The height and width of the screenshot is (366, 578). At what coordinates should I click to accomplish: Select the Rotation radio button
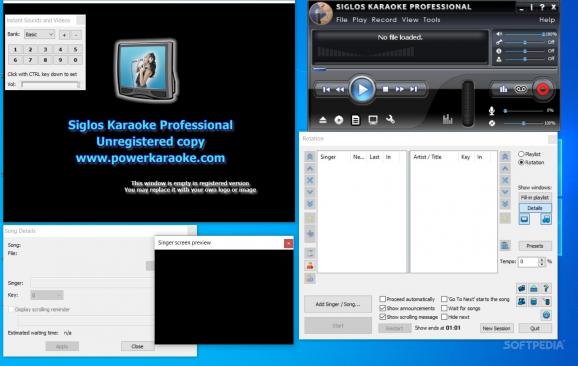tap(521, 162)
